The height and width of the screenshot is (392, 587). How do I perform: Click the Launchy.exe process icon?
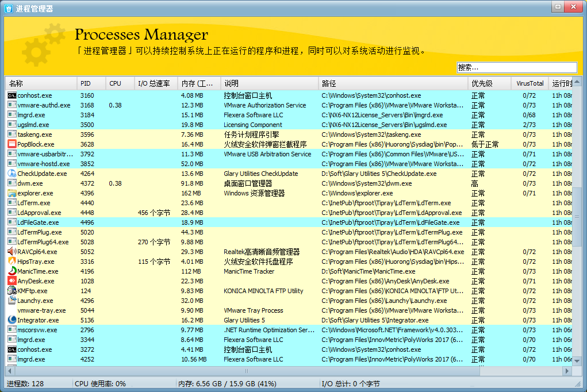[12, 301]
